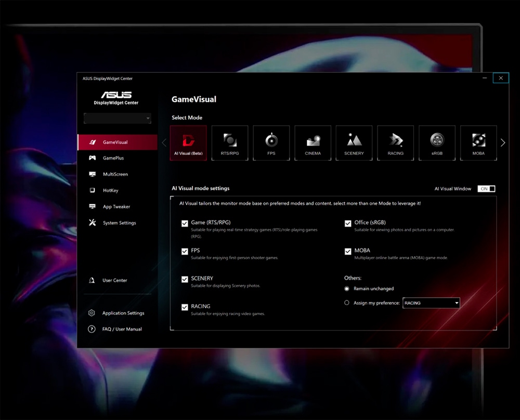
Task: Click the 'GameVisual' page heading
Action: [193, 99]
